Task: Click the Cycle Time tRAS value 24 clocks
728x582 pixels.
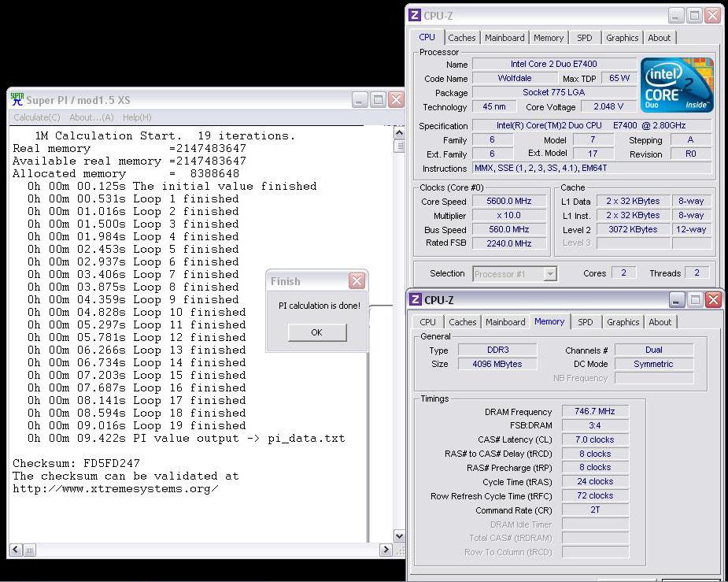Action: [x=595, y=481]
